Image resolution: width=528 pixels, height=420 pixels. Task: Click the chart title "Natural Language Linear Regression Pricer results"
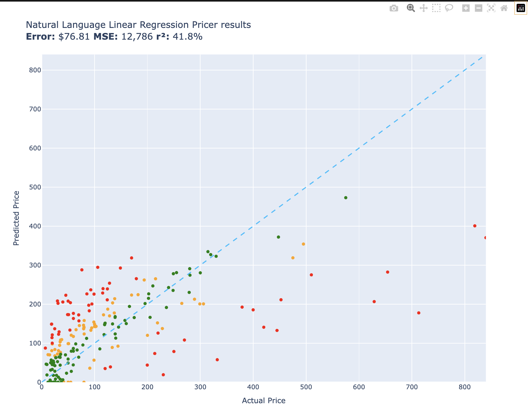pyautogui.click(x=138, y=25)
